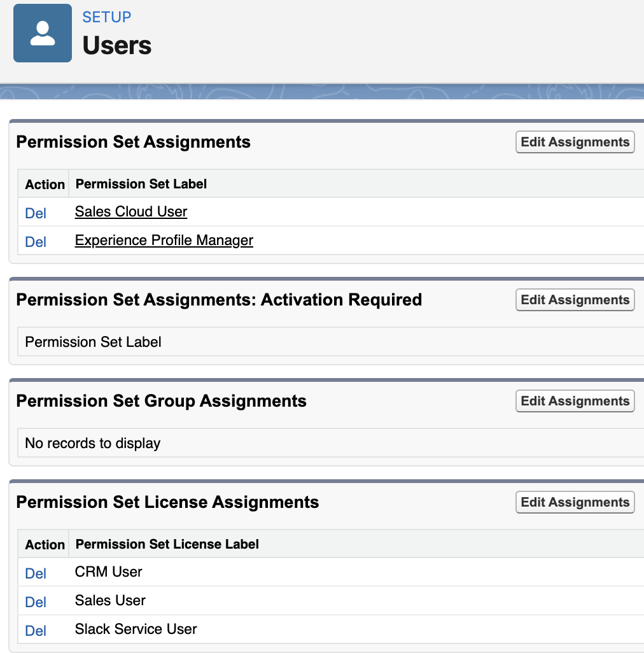Click Permission Set Label text in Activation Required
Image resolution: width=644 pixels, height=653 pixels.
point(93,342)
